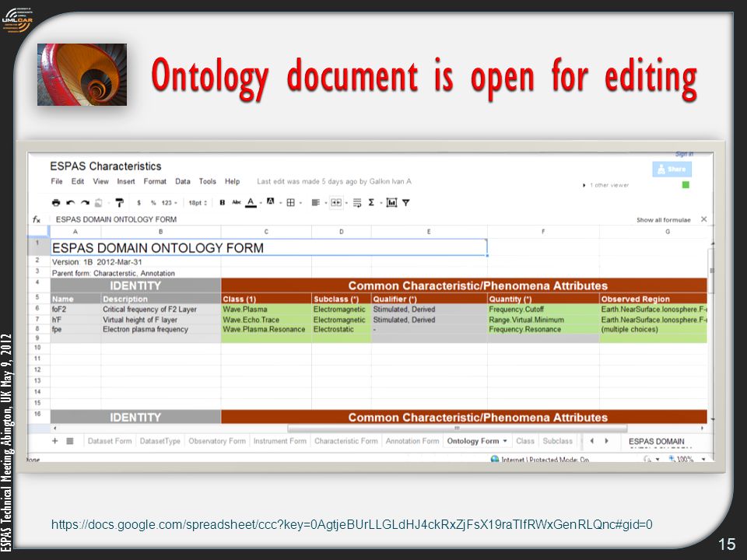Image resolution: width=747 pixels, height=560 pixels.
Task: Open the 123 number format dropdown
Action: 169,203
